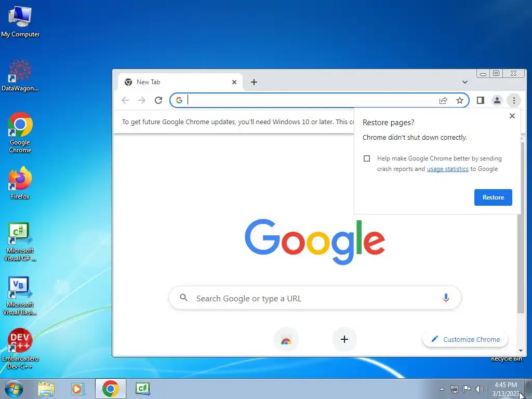The width and height of the screenshot is (532, 399).
Task: Select Microsoft Visual C# desktop shortcut
Action: coord(20,242)
